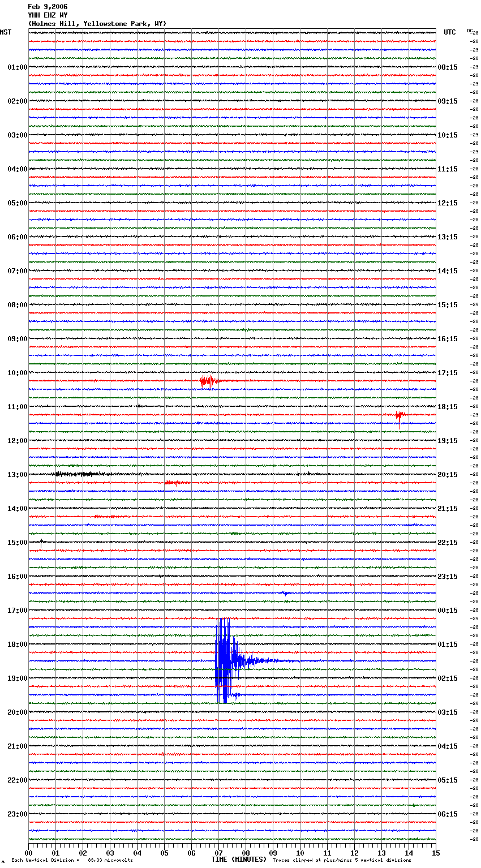Screen dimensions: 481x868
Task: Click the UTC axis header
Action: tap(450, 32)
